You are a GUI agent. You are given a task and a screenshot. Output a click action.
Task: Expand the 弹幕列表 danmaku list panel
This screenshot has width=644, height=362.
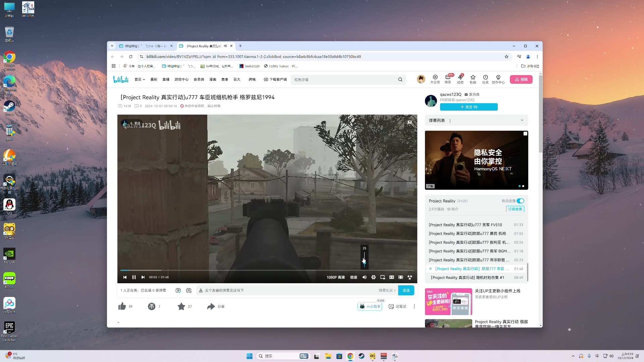pyautogui.click(x=522, y=120)
